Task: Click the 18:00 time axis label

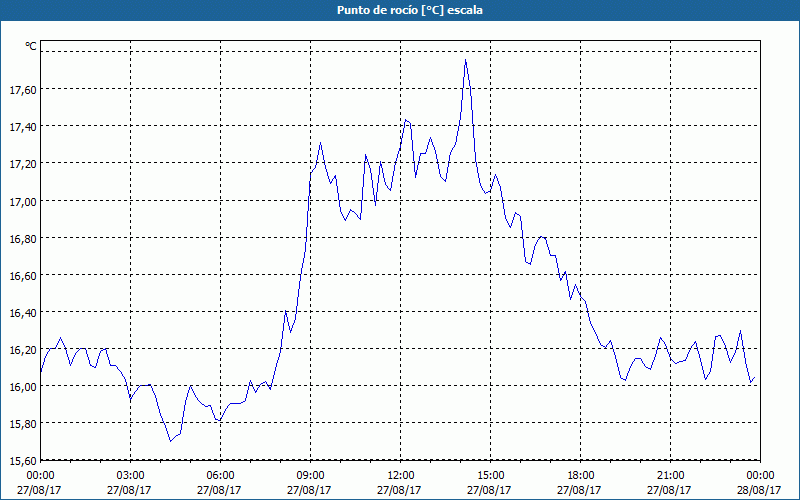Action: (581, 476)
